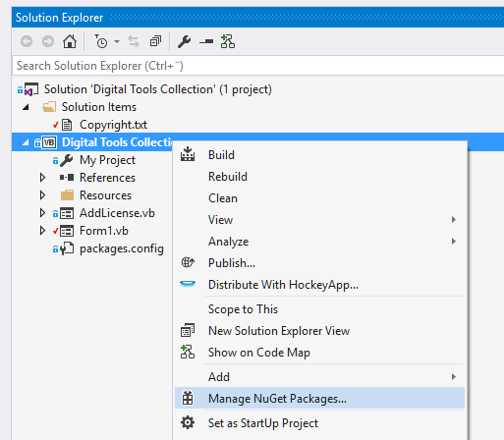The image size is (504, 440).
Task: Click the Copyright.txt document icon
Action: coord(67,125)
